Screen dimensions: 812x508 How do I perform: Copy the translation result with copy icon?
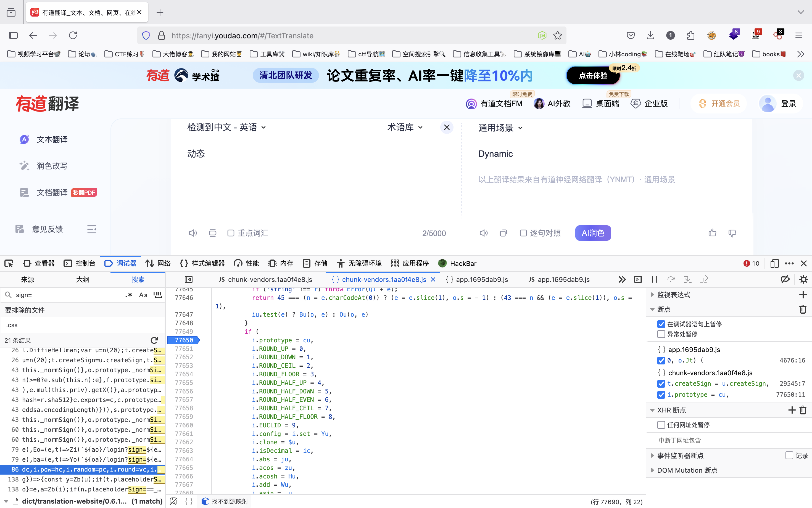(x=503, y=233)
